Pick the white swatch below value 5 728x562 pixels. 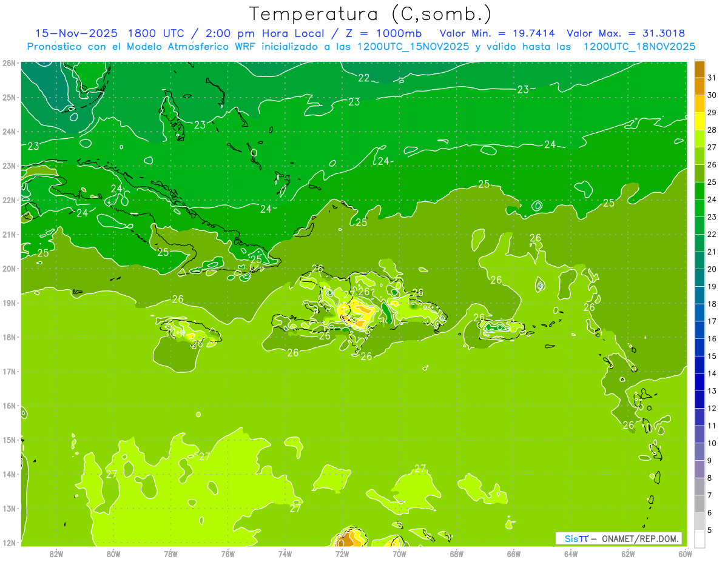click(x=699, y=539)
